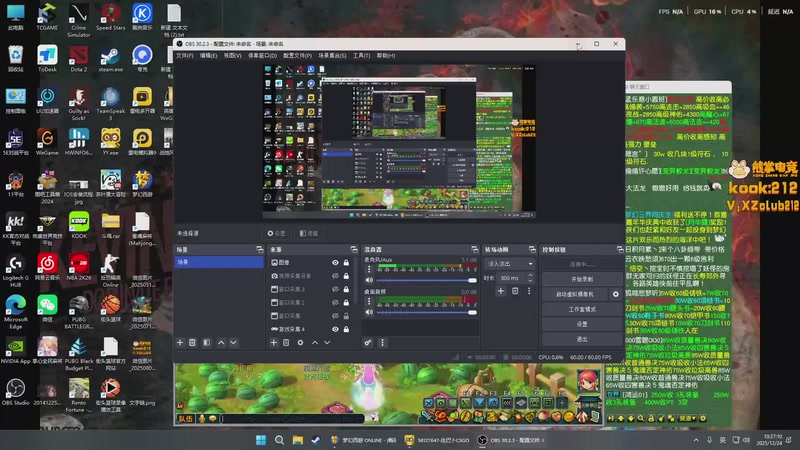Open the 工具(T) menu
800x450 pixels.
[x=361, y=56]
